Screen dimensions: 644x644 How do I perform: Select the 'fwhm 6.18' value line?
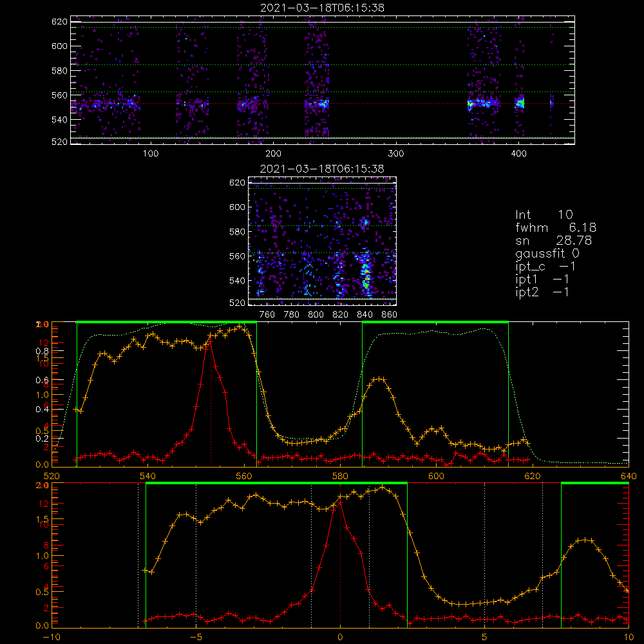point(556,227)
